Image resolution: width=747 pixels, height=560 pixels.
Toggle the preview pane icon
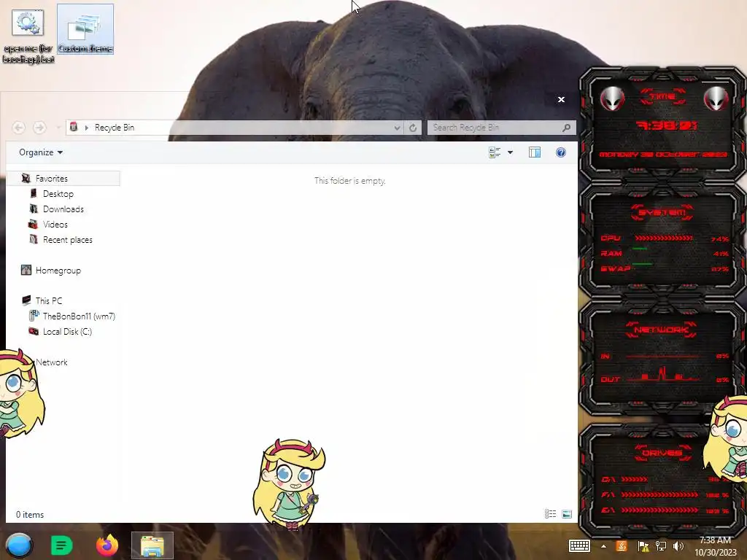point(535,152)
